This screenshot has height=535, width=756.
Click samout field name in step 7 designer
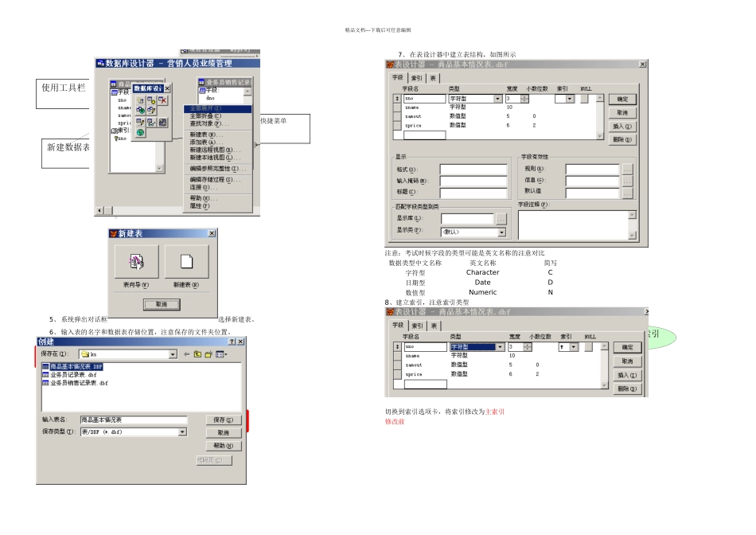(413, 116)
